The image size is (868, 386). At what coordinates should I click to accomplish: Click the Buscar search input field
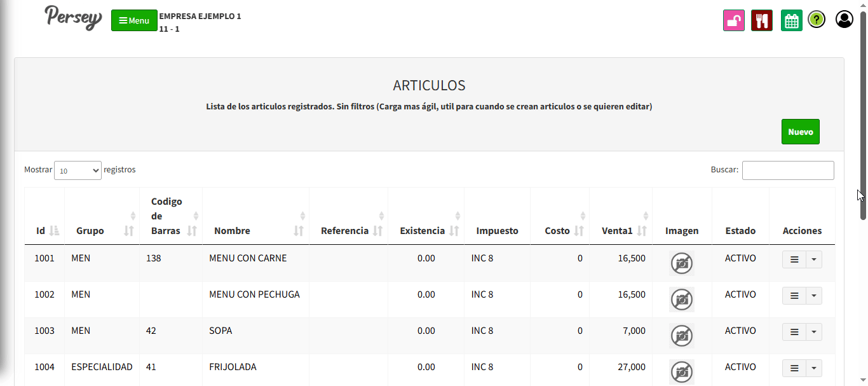click(787, 170)
